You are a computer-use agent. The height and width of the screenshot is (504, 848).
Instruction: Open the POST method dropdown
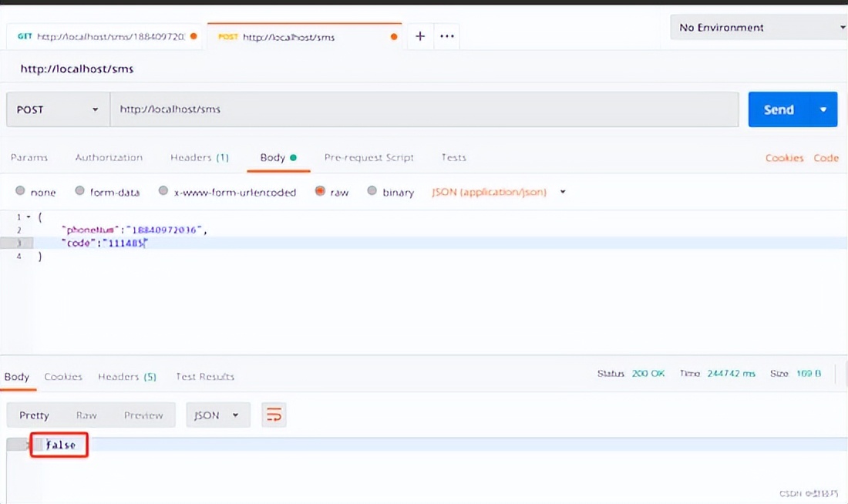58,109
